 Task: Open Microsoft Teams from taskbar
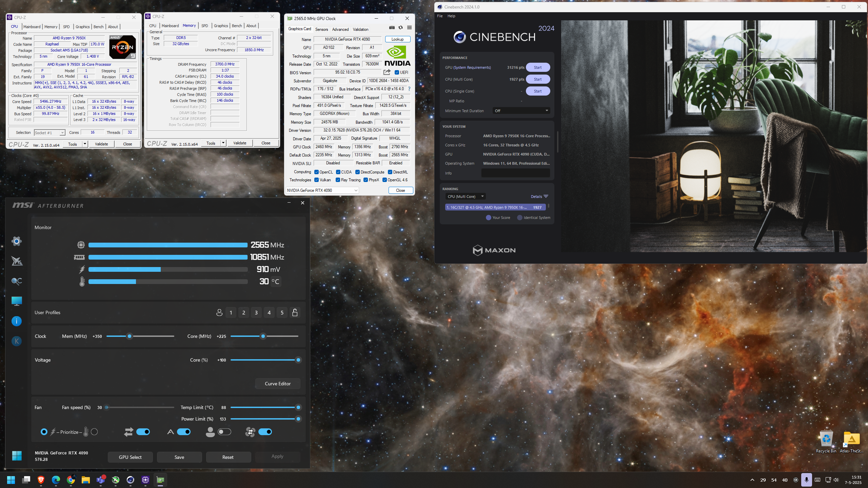(101, 480)
